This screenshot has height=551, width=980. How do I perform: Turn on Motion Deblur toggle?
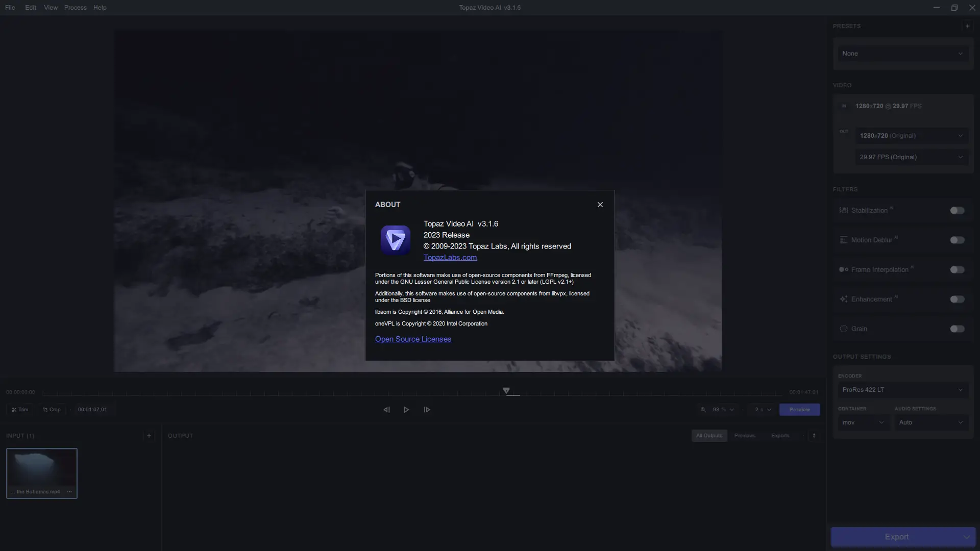(x=957, y=240)
